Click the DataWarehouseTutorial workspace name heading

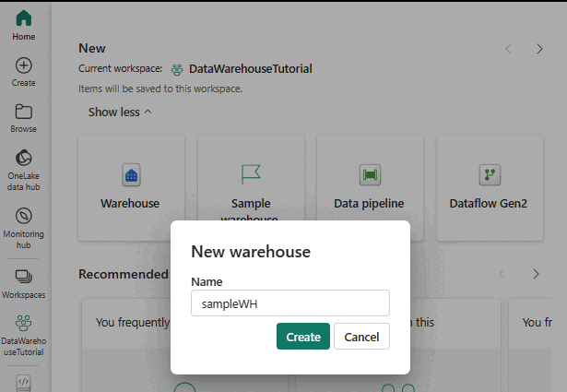click(x=250, y=68)
